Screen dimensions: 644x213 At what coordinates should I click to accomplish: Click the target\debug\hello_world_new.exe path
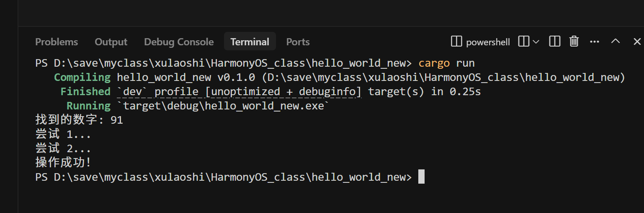click(x=223, y=106)
